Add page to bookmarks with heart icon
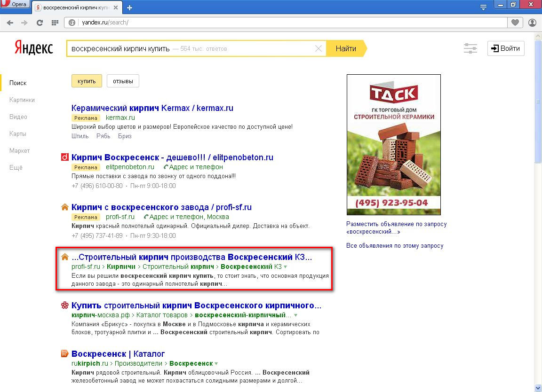 tap(515, 23)
